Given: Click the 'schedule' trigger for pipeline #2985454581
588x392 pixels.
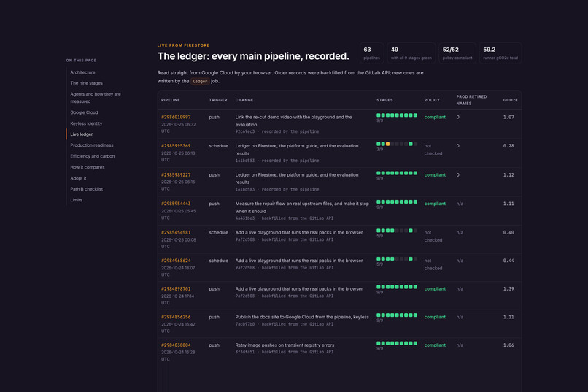Looking at the screenshot, I should (x=219, y=233).
